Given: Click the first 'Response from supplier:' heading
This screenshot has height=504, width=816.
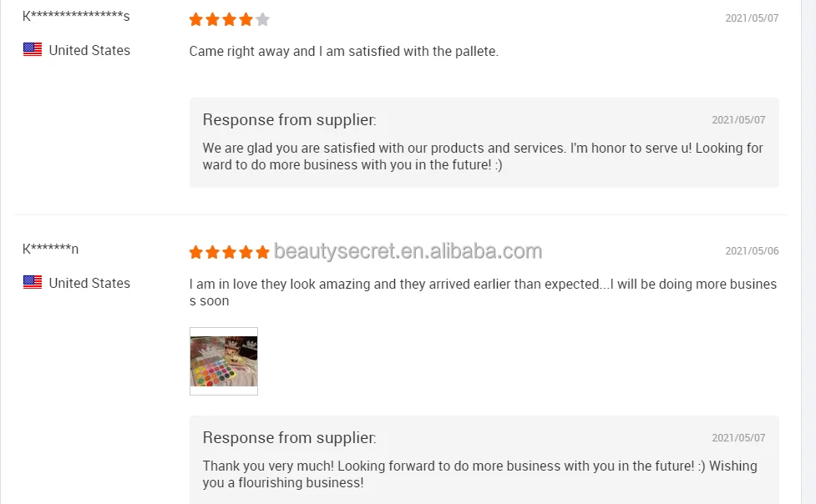Looking at the screenshot, I should point(289,120).
